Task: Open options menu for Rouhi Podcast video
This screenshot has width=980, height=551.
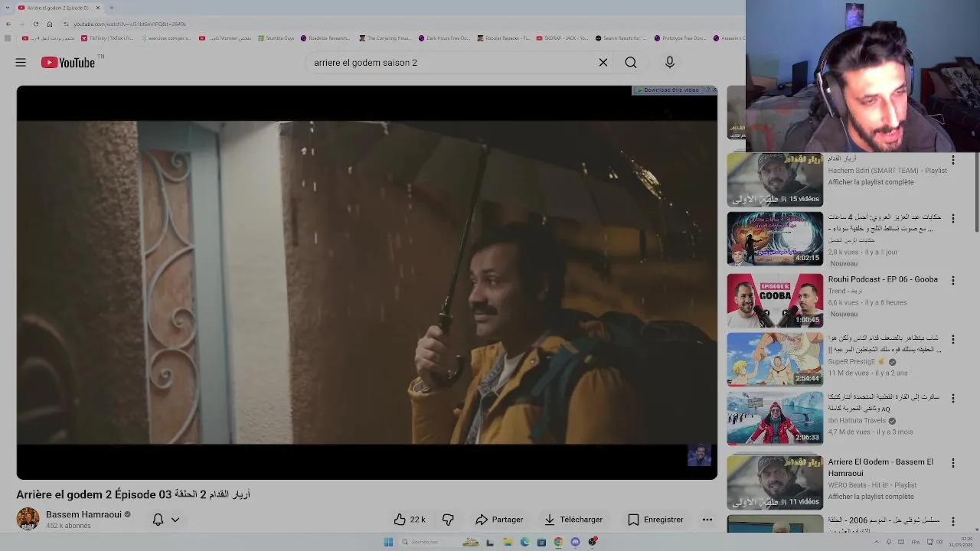Action: 953,281
